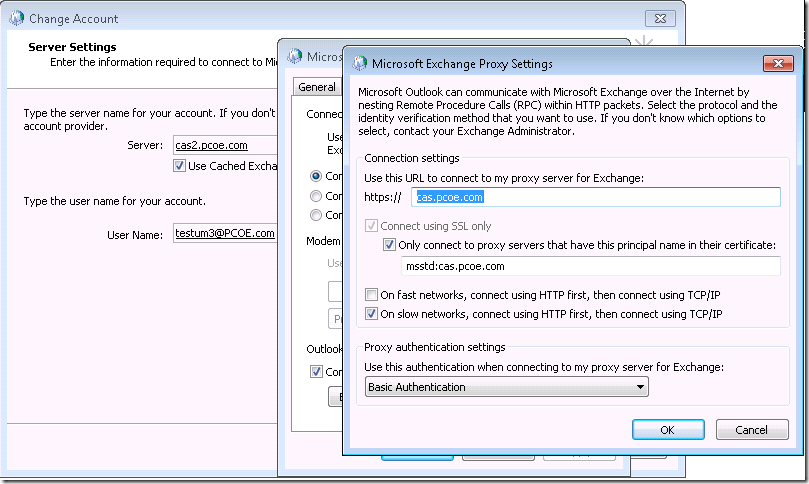Screen dimensions: 809x484
Task: Click the 'Connection settings' group label
Action: pos(412,158)
